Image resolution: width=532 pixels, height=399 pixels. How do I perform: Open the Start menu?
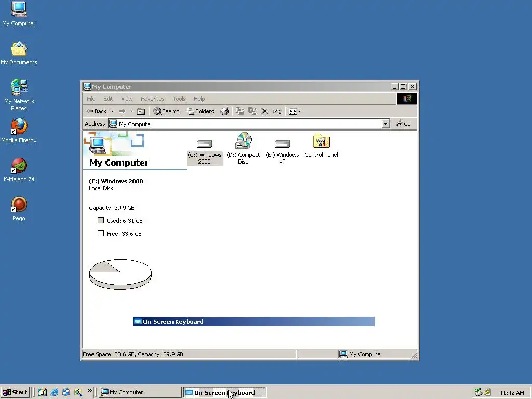click(x=15, y=392)
